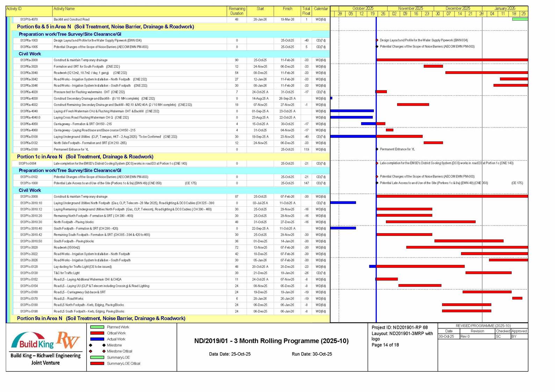Click November 2025 in timeline header

pyautogui.click(x=410, y=8)
